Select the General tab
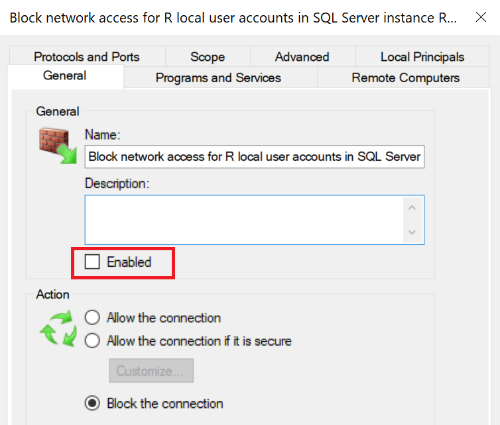Viewport: 500px width, 425px height. pos(65,76)
